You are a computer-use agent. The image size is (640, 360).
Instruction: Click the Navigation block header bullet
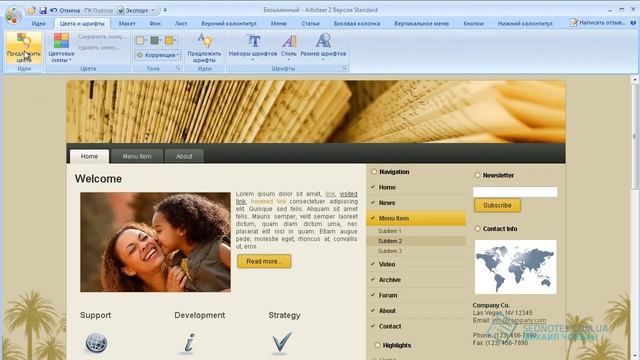pos(373,172)
